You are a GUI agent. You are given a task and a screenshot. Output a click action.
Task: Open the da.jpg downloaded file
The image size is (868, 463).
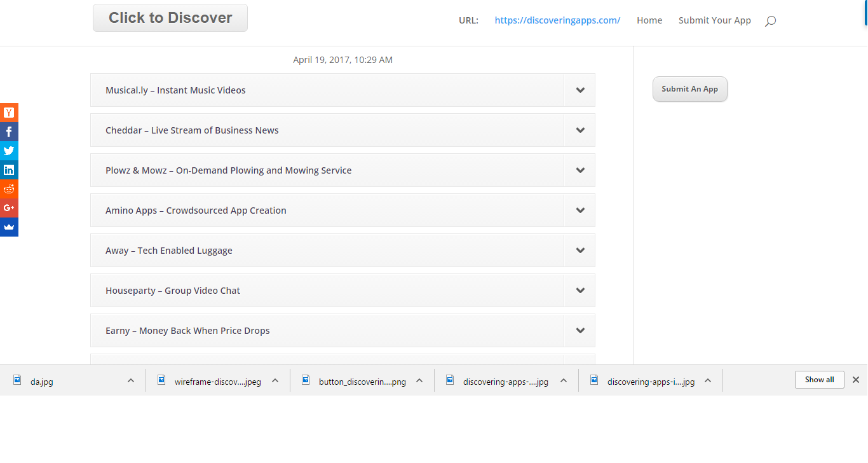point(42,382)
